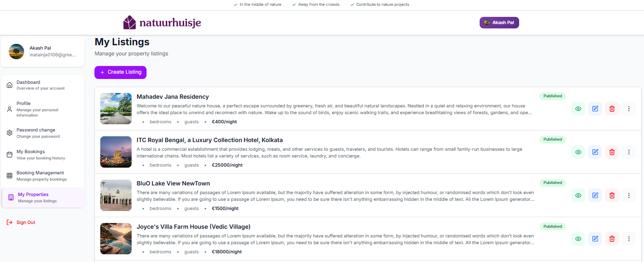Select My Properties sidebar item
644x262 pixels.
tap(42, 197)
